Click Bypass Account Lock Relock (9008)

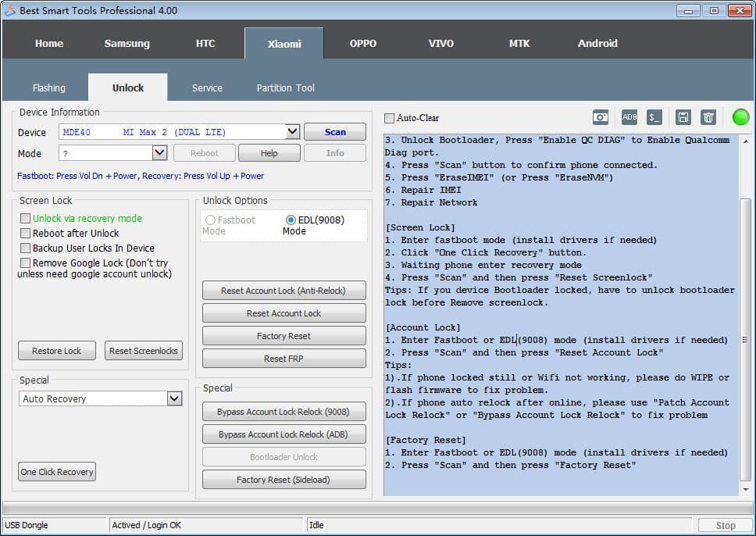pyautogui.click(x=284, y=412)
